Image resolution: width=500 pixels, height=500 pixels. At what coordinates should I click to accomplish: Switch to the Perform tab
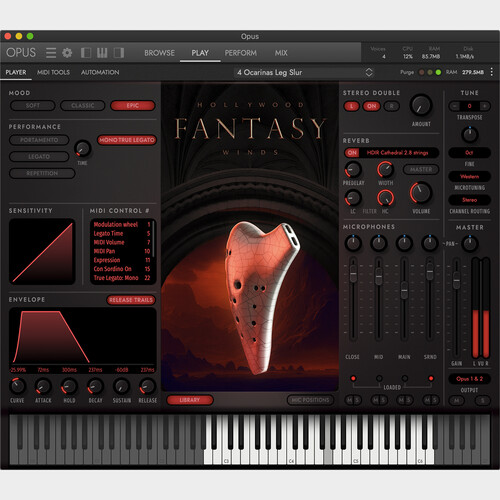241,53
